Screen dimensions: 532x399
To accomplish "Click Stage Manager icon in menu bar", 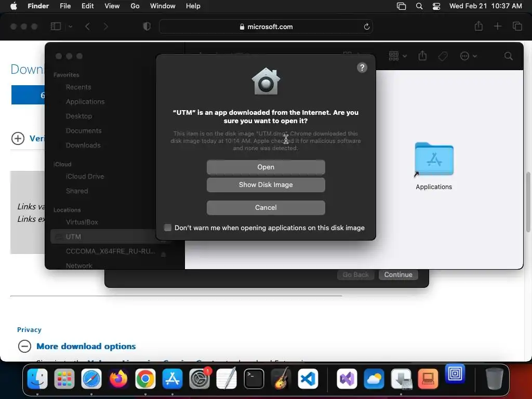I will 402,6.
